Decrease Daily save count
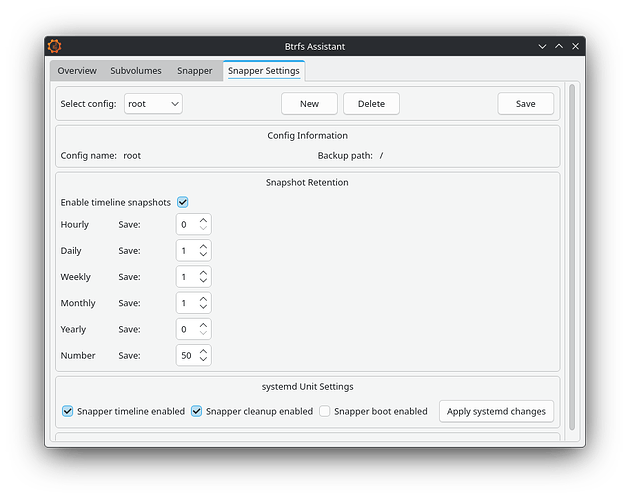Viewport: 630px width, 500px height. [x=203, y=254]
